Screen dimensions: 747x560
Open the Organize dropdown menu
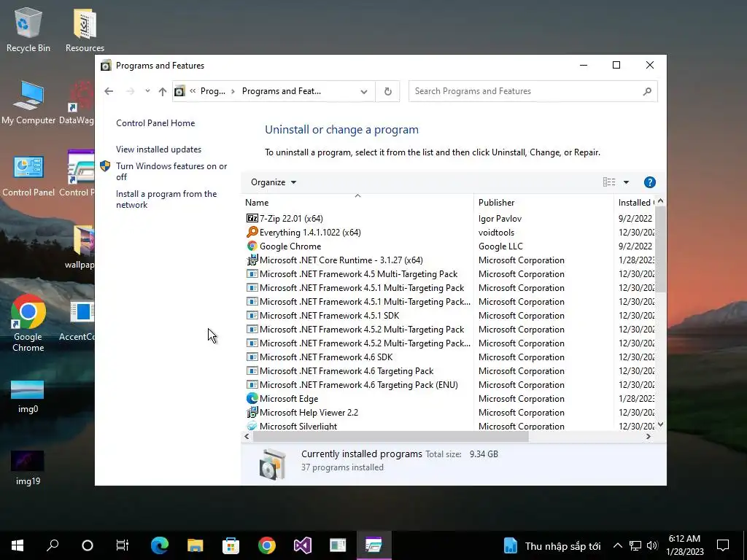pos(274,182)
